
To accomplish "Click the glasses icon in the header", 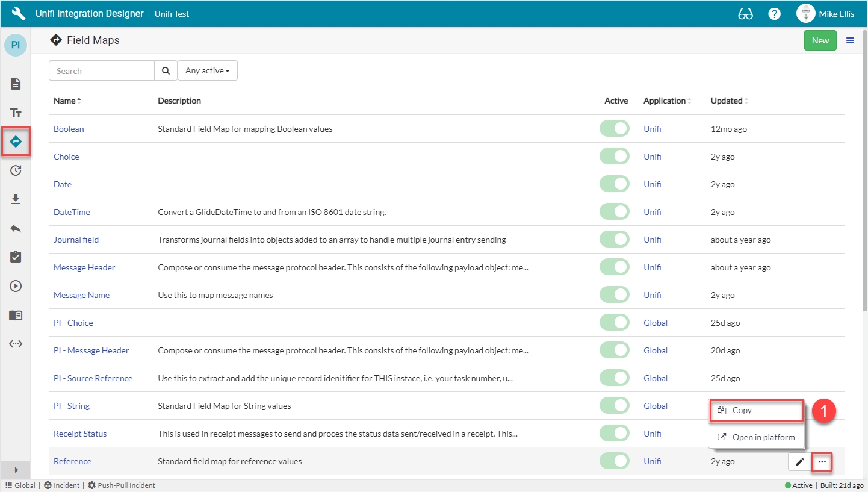I will (745, 14).
